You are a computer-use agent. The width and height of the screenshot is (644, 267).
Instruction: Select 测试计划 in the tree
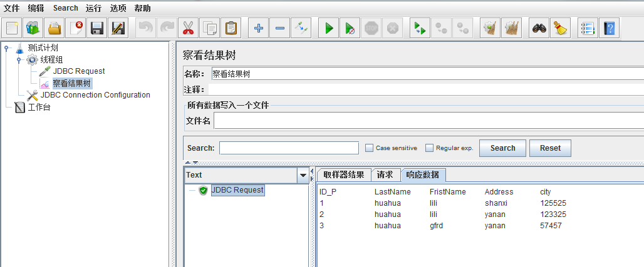click(43, 48)
